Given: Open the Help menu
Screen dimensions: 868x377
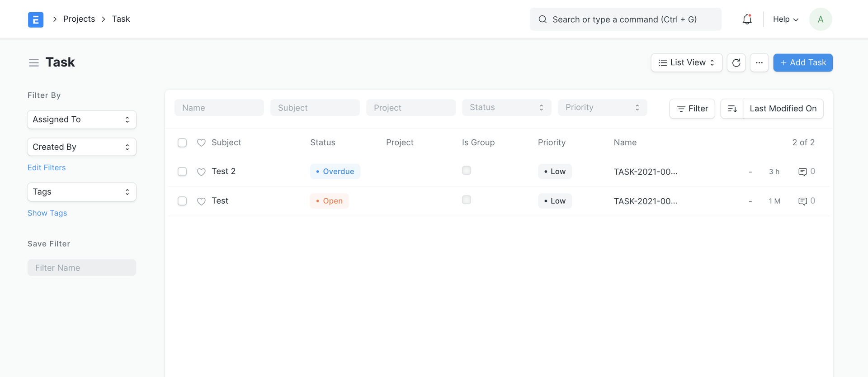Looking at the screenshot, I should tap(785, 19).
